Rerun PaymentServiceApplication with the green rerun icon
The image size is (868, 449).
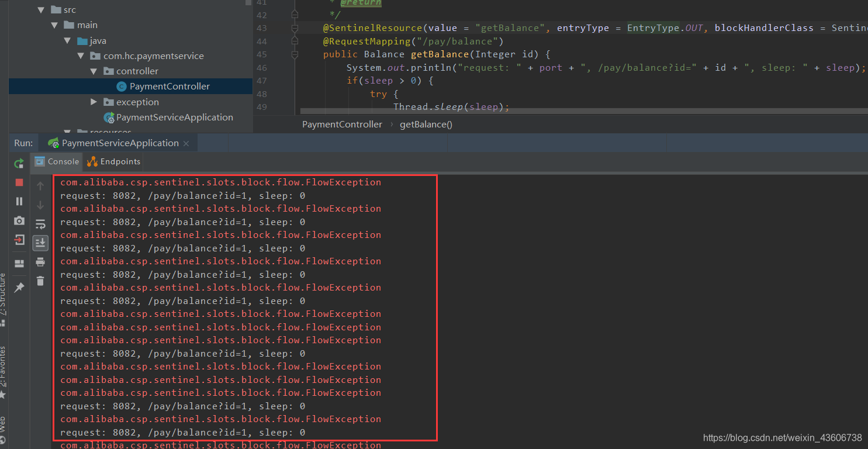pyautogui.click(x=19, y=163)
